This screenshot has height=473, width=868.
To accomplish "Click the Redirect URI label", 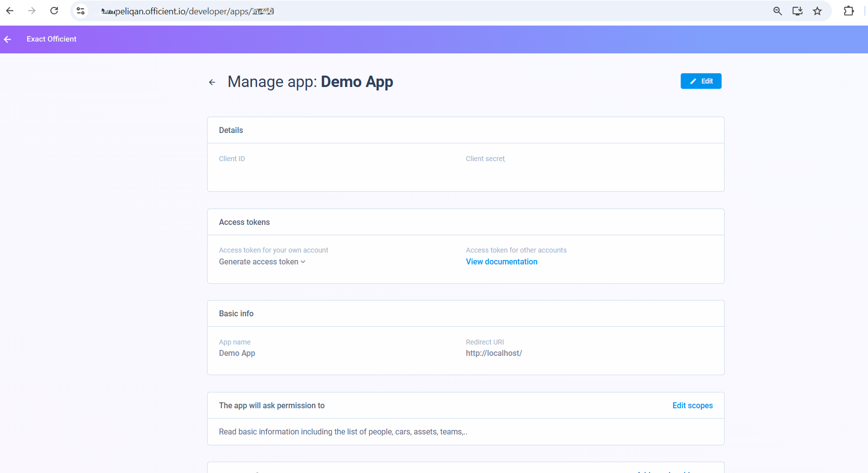I will [x=485, y=342].
